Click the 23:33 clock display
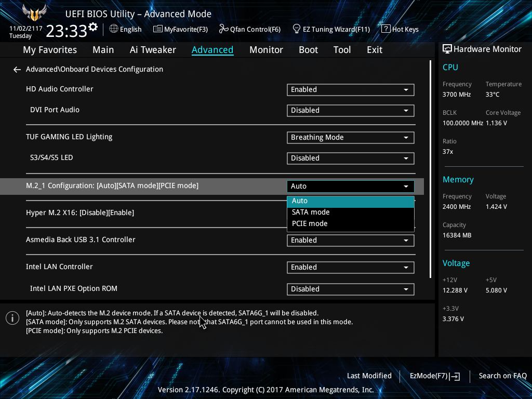This screenshot has height=399, width=532. pos(66,31)
